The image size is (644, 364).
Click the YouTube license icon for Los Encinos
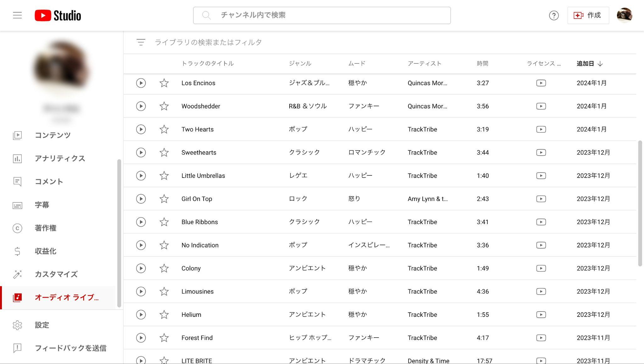[541, 83]
